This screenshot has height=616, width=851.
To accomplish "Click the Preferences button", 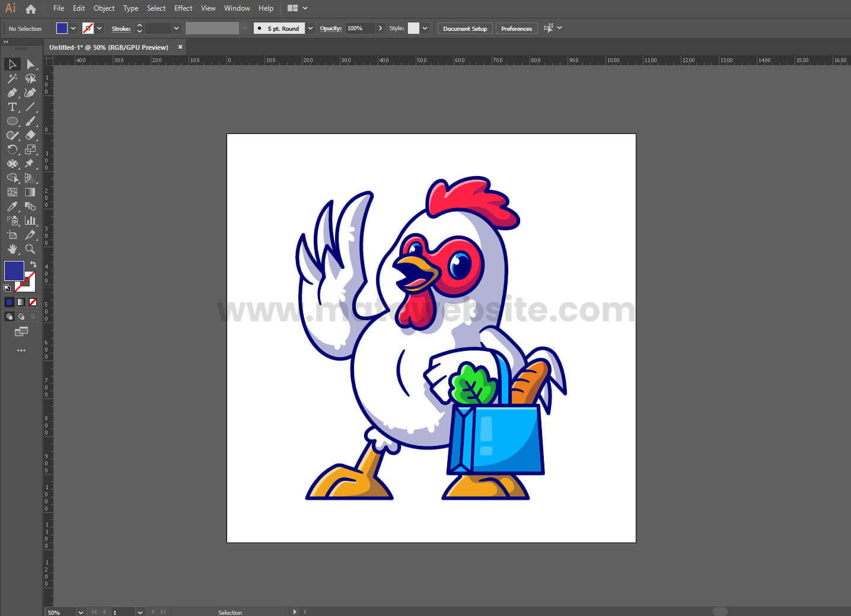I will click(516, 28).
